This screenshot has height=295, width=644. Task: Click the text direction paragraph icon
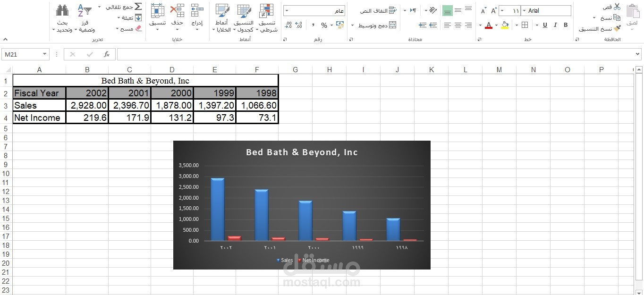413,10
